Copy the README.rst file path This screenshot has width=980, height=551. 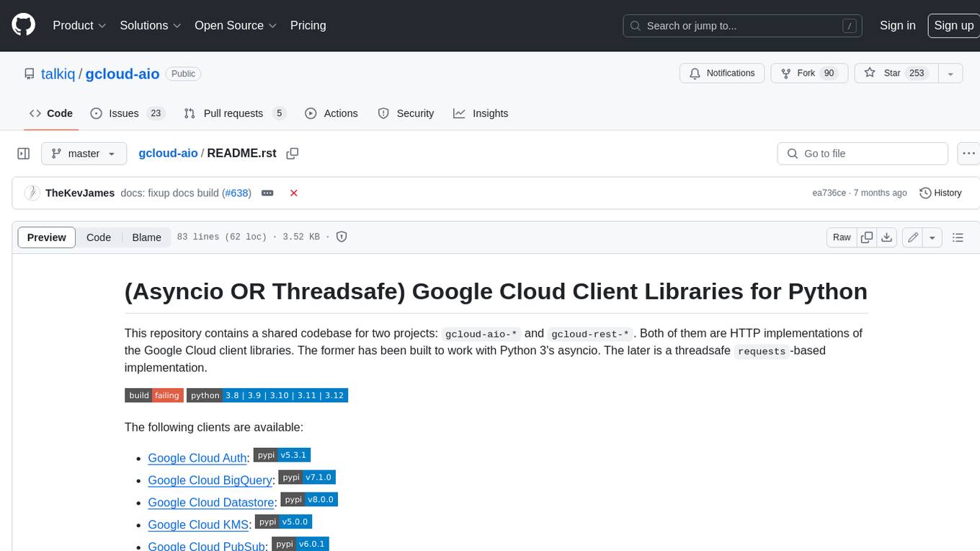point(293,154)
